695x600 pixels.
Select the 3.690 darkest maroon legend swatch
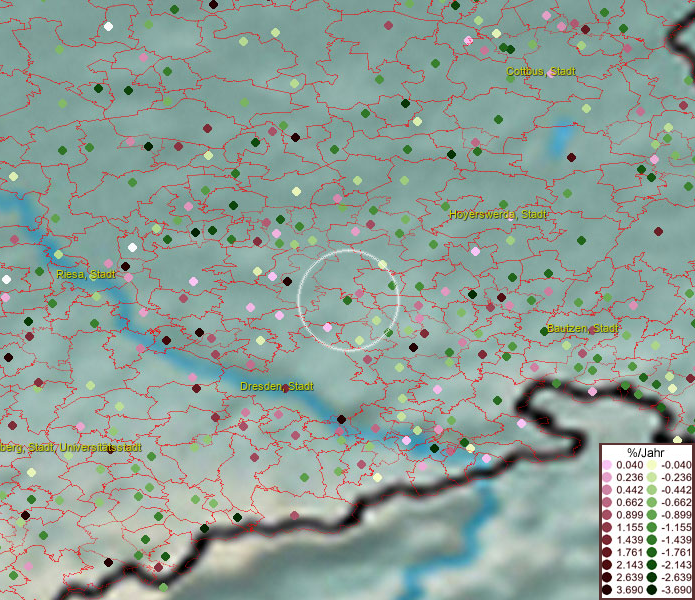[x=607, y=589]
